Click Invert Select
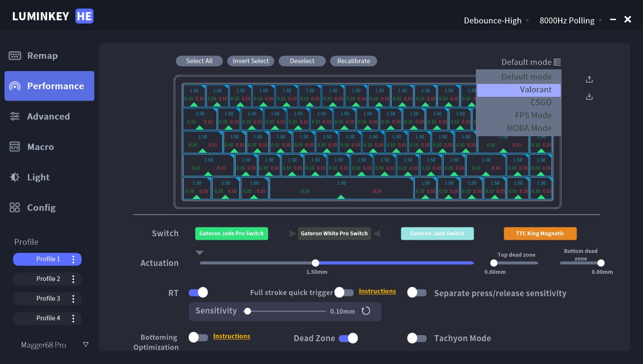 (x=251, y=61)
